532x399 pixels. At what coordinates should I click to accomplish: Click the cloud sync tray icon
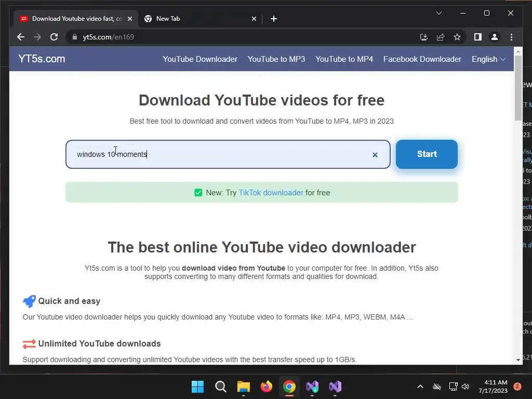(437, 387)
